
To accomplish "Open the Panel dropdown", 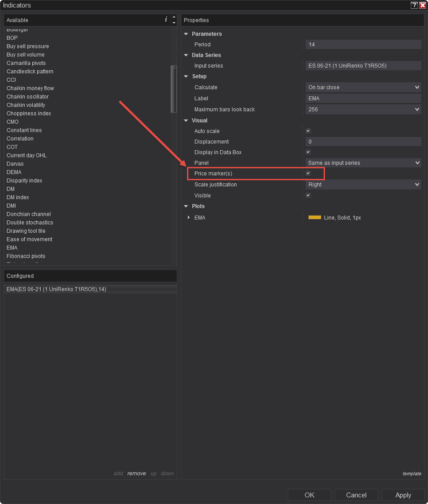I will (363, 163).
